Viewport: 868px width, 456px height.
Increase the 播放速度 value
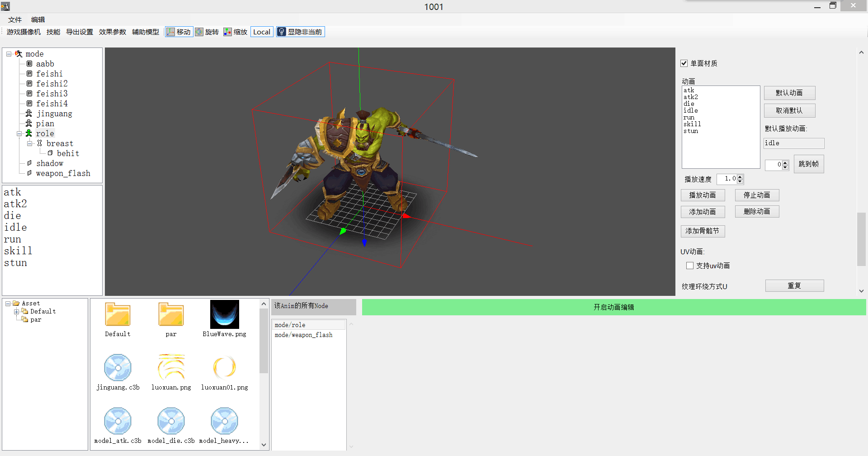pos(740,176)
